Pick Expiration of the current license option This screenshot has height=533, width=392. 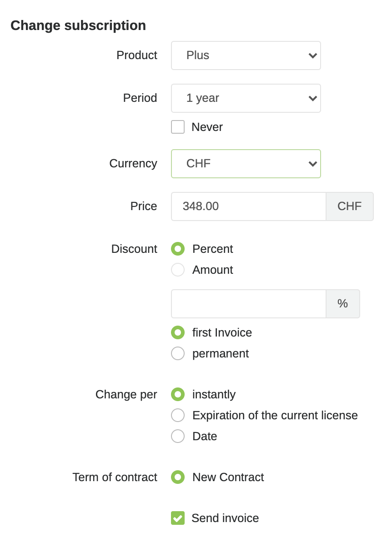point(178,415)
